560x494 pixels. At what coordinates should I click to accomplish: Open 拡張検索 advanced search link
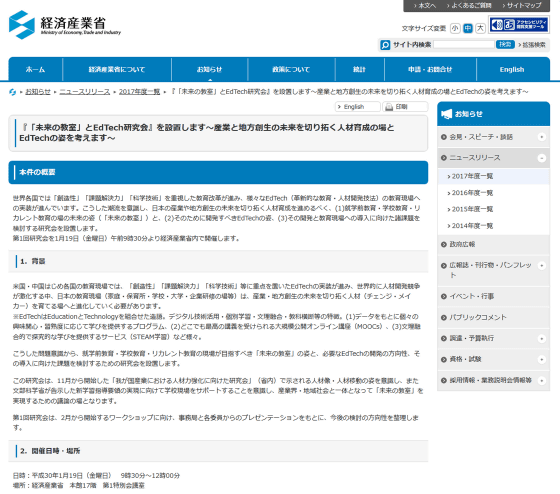pos(532,45)
